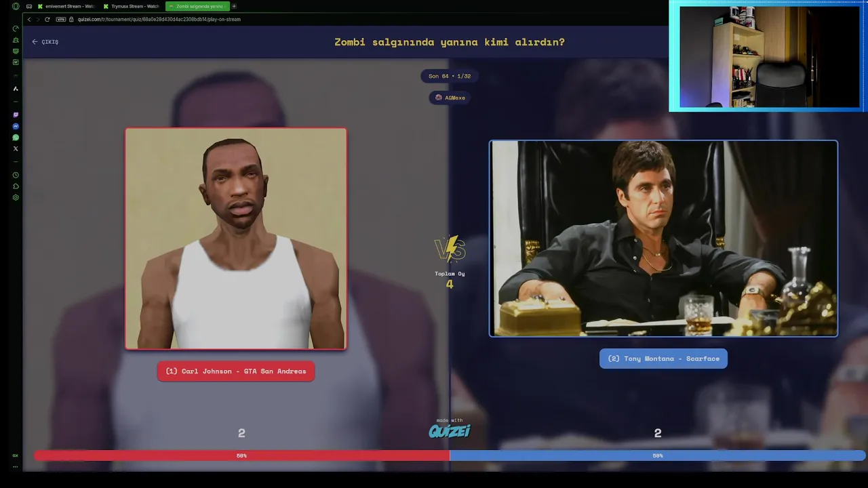Open the Opera GX main menu logo

[x=16, y=6]
